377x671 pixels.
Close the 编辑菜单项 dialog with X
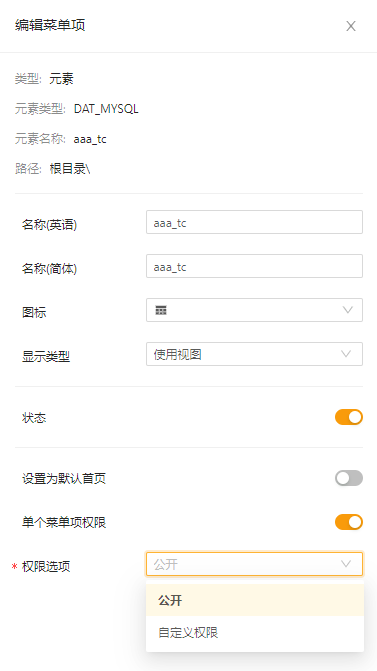coord(351,26)
